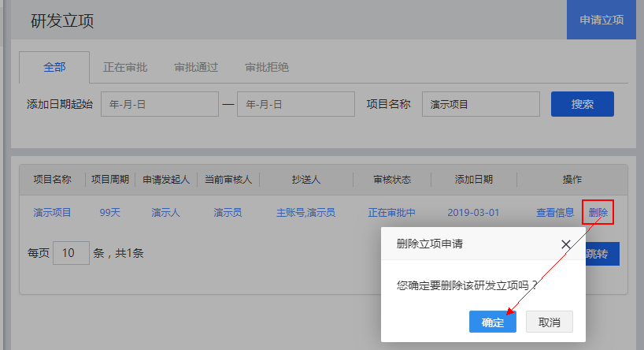The height and width of the screenshot is (350, 644).
Task: Click the 正在审批中 status cell
Action: 391,213
